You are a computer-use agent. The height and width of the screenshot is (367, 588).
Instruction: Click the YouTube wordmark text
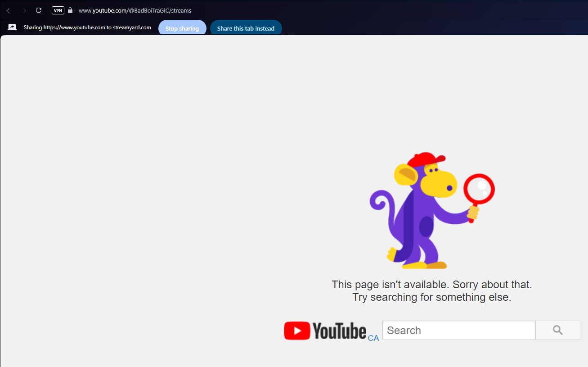pyautogui.click(x=339, y=331)
